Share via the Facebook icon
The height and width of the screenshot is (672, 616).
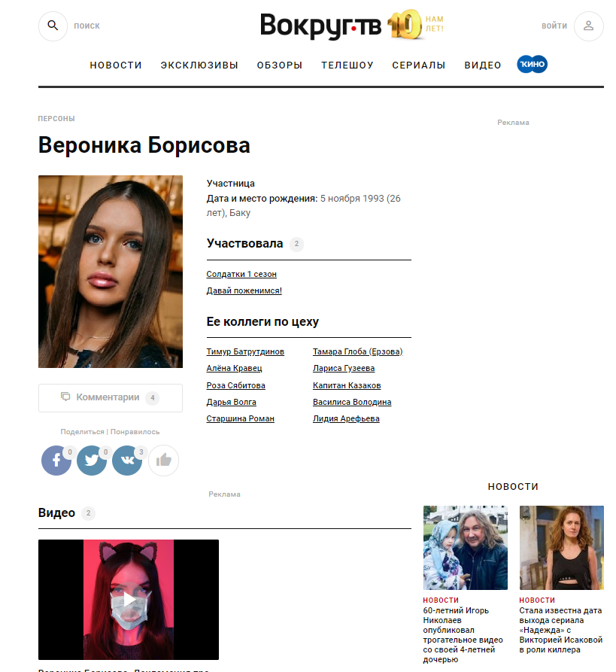click(56, 461)
